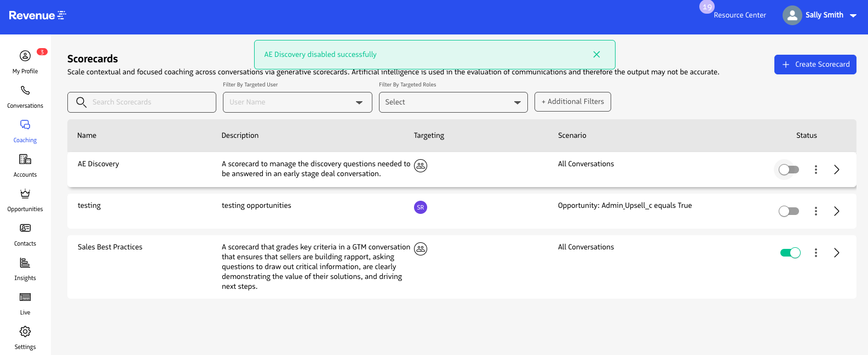This screenshot has height=355, width=868.
Task: Open the Live section in the sidebar
Action: click(25, 298)
